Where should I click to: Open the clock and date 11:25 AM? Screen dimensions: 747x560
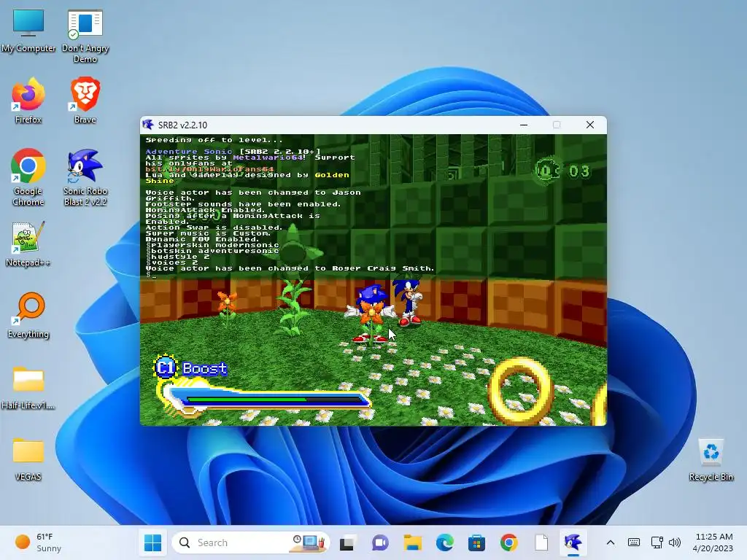click(x=713, y=542)
